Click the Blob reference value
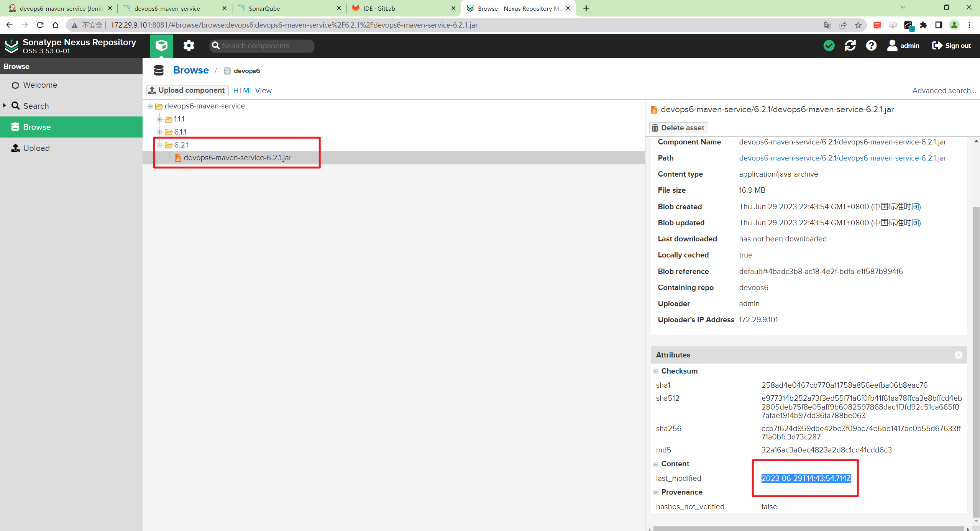This screenshot has width=980, height=531. (821, 271)
